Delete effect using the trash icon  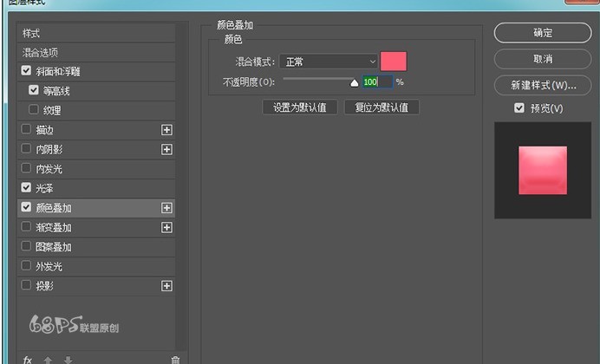[175, 360]
